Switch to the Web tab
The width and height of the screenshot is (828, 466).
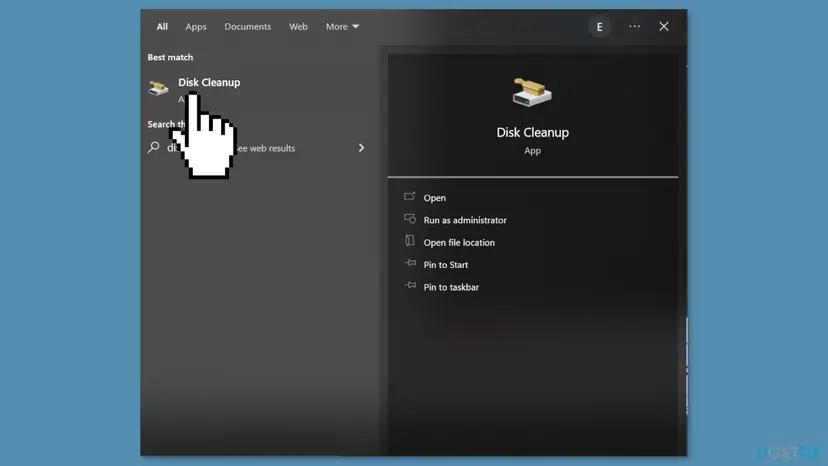(298, 26)
